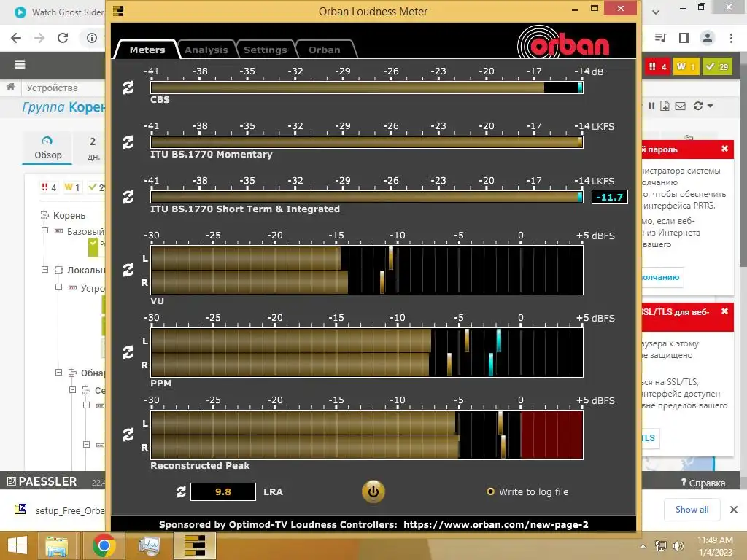The width and height of the screenshot is (747, 560).
Task: Open the site info icon in address bar
Action: pyautogui.click(x=92, y=38)
